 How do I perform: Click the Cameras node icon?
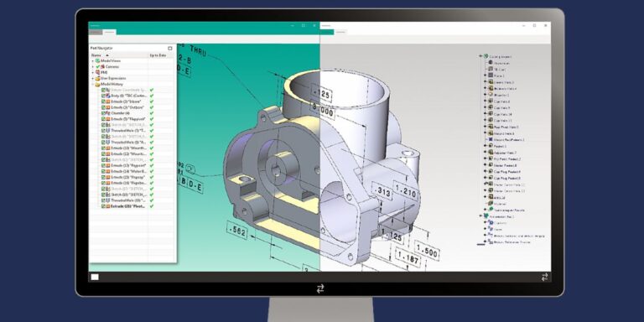(x=102, y=66)
